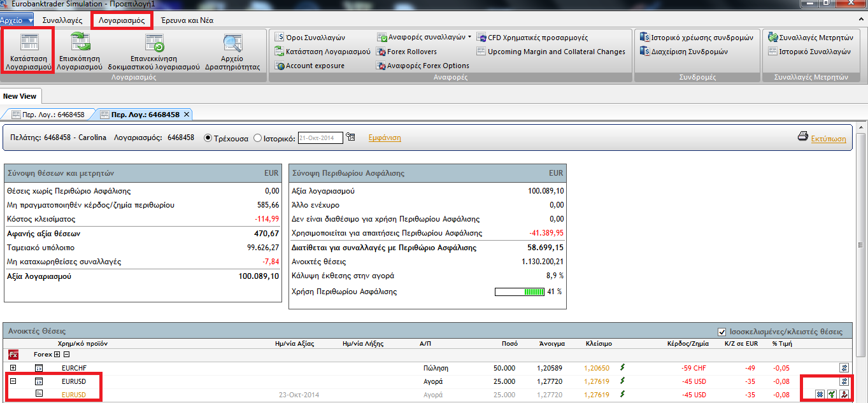Open Upcoming Margin and Collateral Changes
Viewport: 868px width, 403px height.
click(551, 52)
